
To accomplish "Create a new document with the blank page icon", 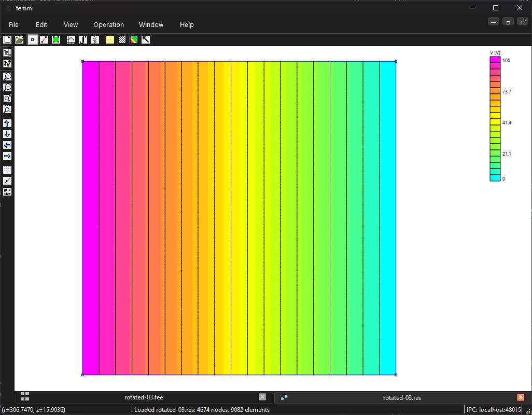I will pos(7,40).
